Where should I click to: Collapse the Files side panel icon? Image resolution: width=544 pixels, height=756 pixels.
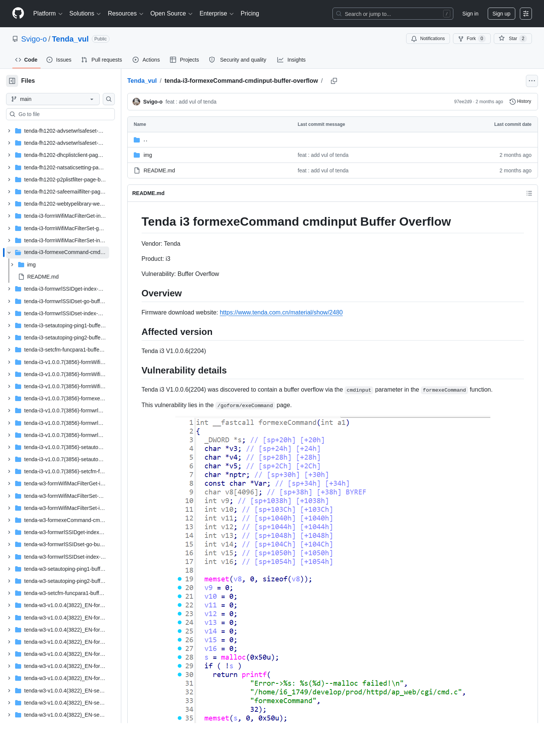(12, 81)
